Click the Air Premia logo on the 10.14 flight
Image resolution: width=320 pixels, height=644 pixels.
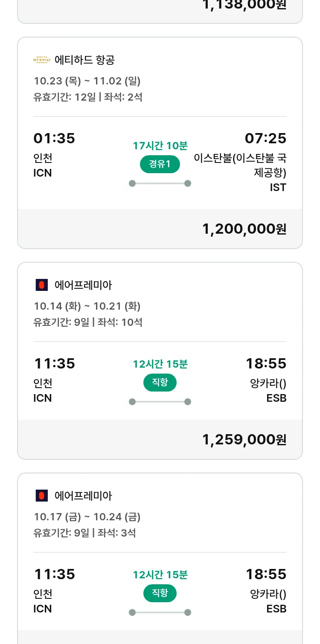[x=42, y=285]
